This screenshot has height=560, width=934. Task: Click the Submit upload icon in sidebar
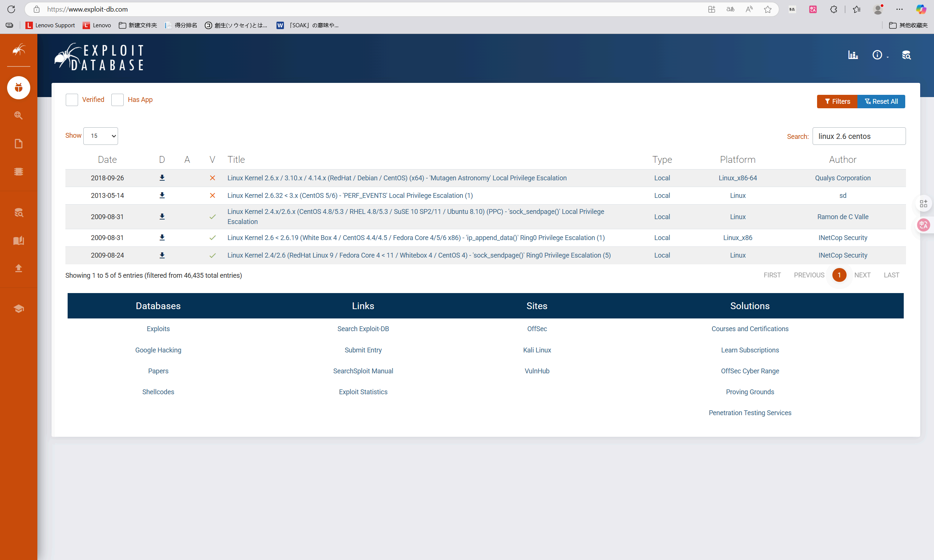pos(19,268)
